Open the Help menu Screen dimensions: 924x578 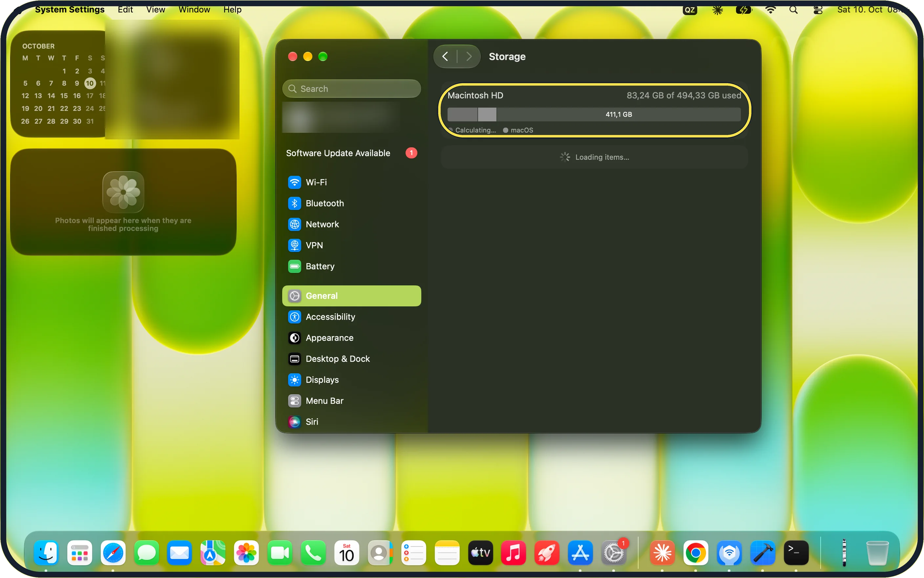[232, 9]
